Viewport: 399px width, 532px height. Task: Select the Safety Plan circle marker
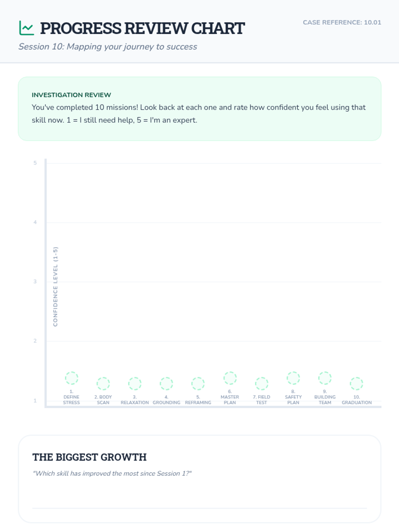(x=293, y=378)
